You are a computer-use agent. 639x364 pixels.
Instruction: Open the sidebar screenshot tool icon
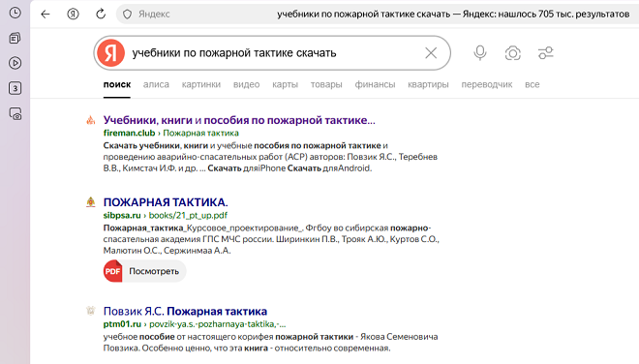coord(15,113)
